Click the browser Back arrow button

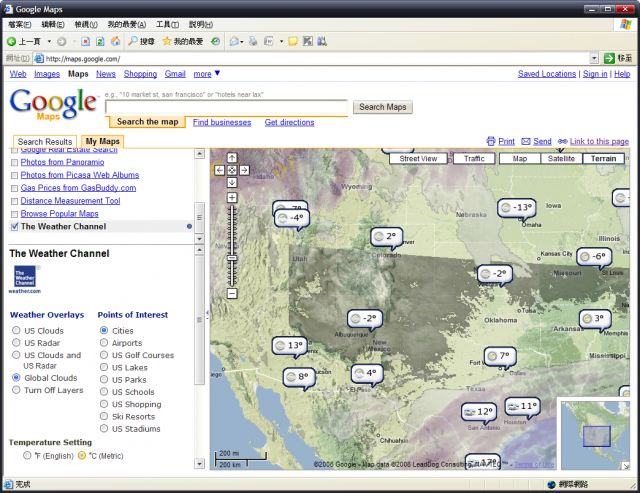tap(11, 41)
